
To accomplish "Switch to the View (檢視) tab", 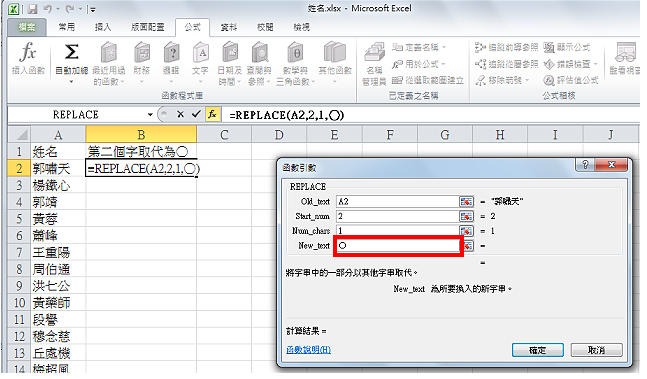I will (x=302, y=27).
